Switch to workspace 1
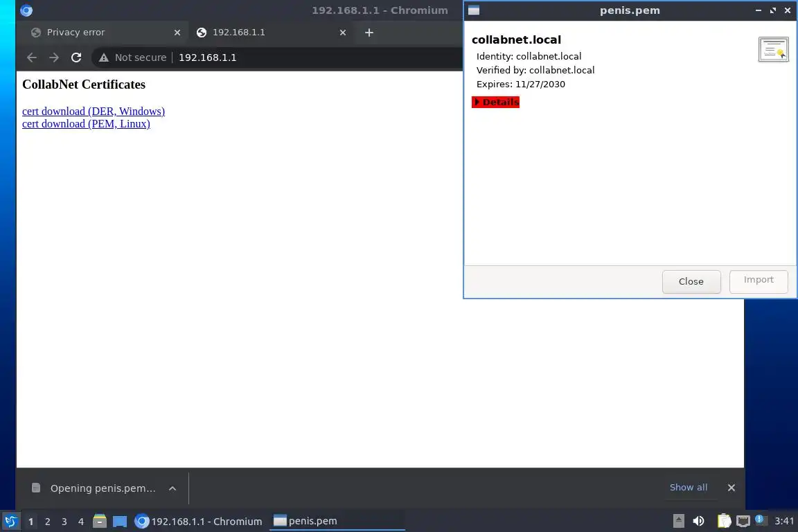Viewport: 798px width, 532px height. (30, 522)
